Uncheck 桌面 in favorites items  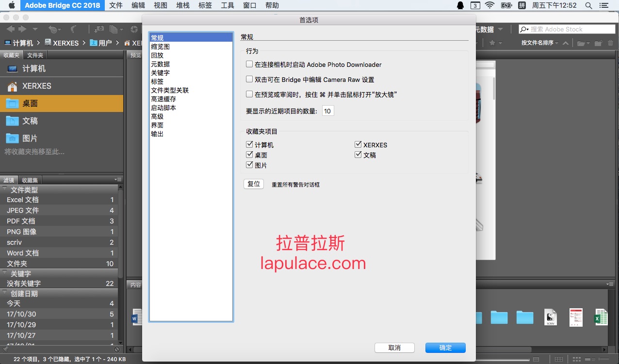pyautogui.click(x=249, y=155)
